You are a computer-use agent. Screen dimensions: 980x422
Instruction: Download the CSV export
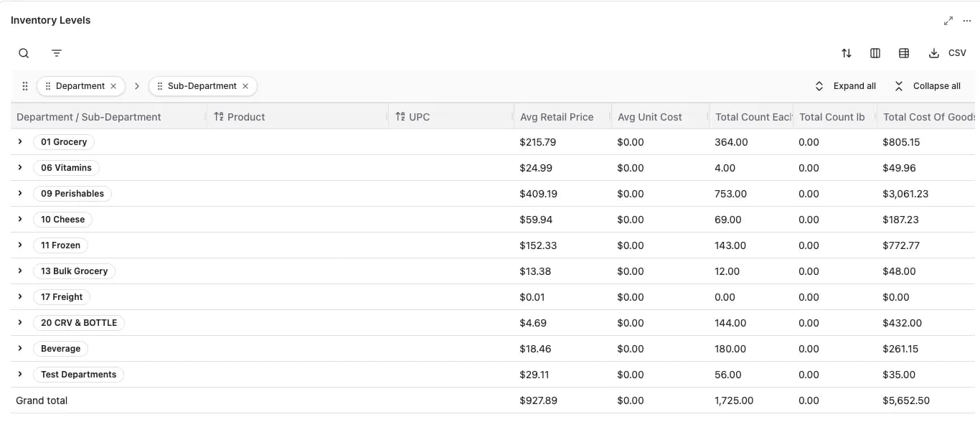tap(948, 53)
